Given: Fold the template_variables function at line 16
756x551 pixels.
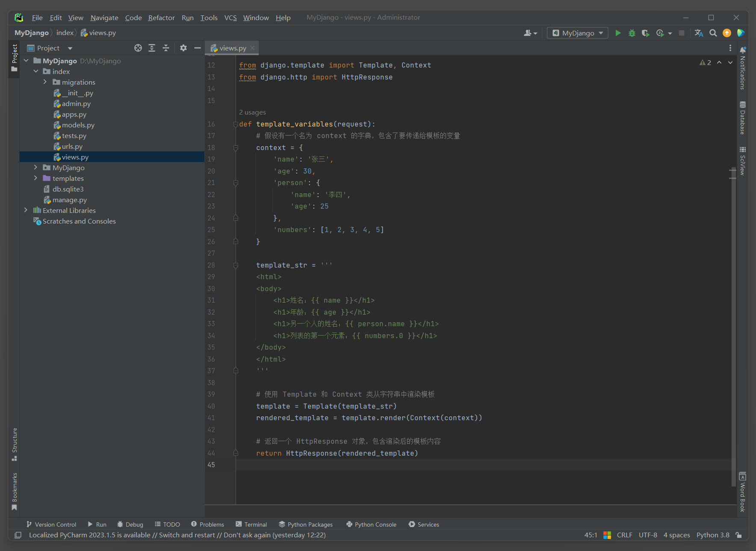Looking at the screenshot, I should click(x=236, y=124).
